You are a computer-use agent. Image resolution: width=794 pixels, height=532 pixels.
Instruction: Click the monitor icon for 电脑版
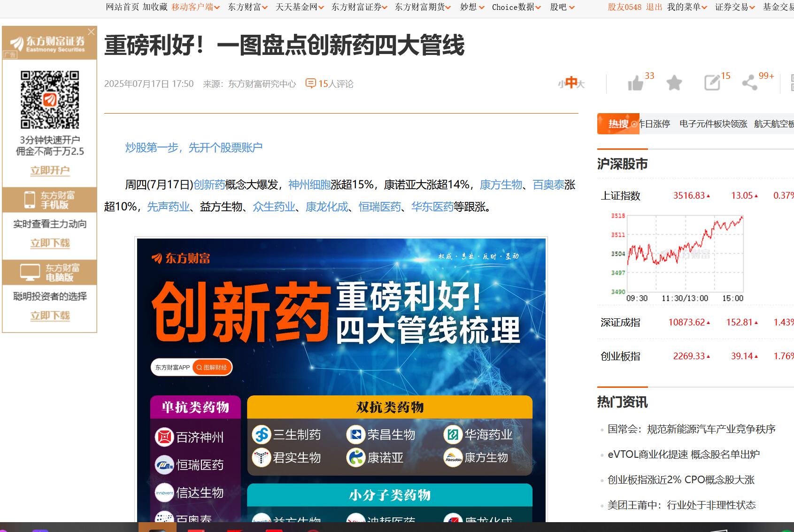coord(30,272)
